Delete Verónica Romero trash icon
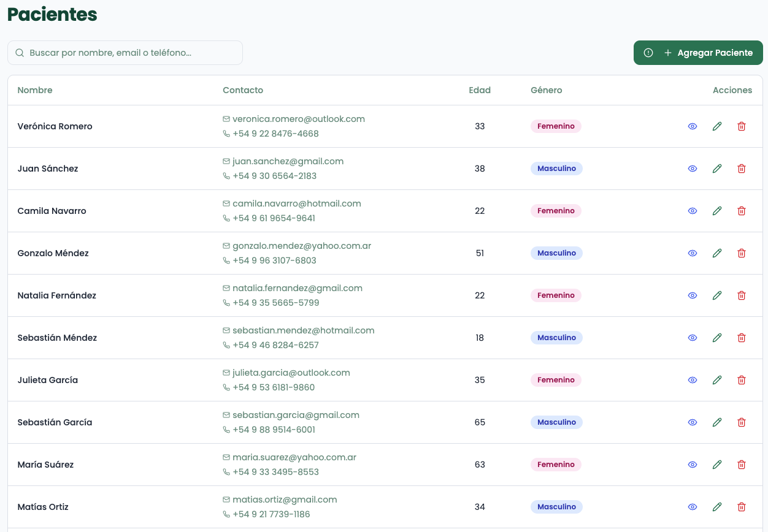The width and height of the screenshot is (768, 532). 742,126
